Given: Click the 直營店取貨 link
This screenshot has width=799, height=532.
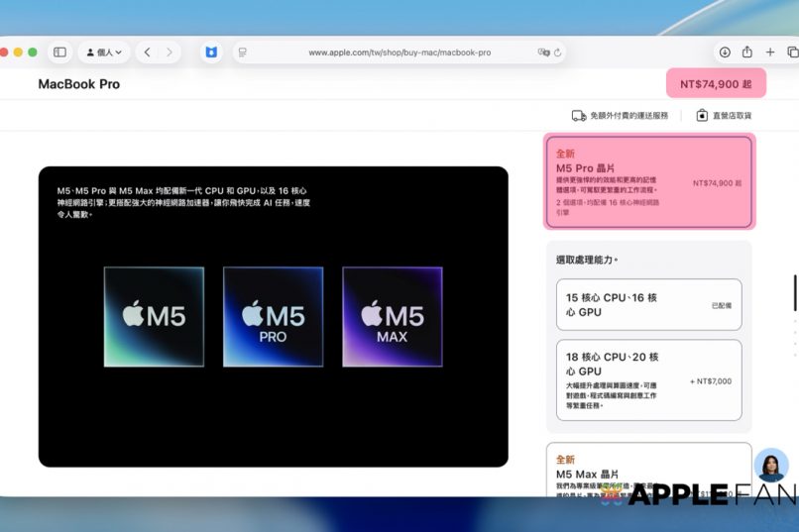Looking at the screenshot, I should 723,116.
